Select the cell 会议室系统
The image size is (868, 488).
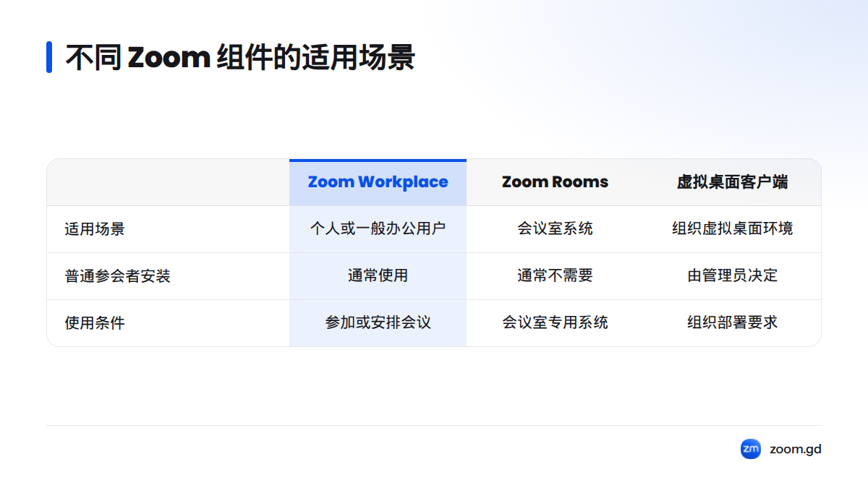click(556, 229)
